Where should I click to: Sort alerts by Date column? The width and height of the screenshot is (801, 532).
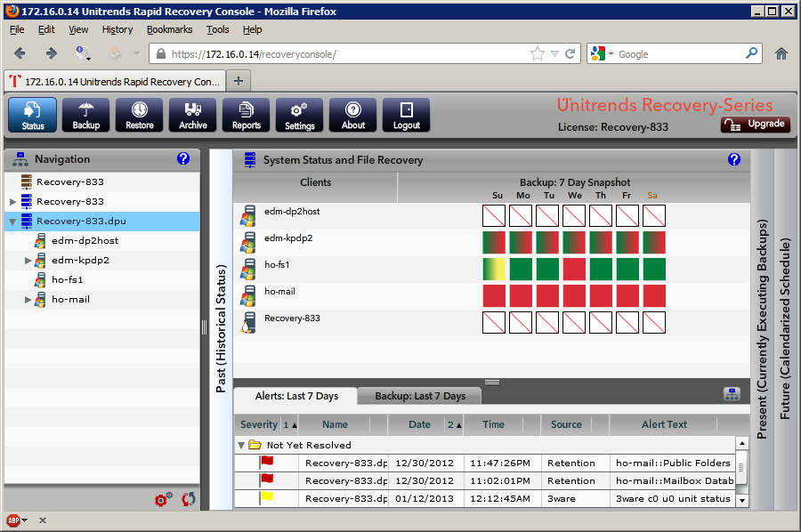click(x=419, y=424)
